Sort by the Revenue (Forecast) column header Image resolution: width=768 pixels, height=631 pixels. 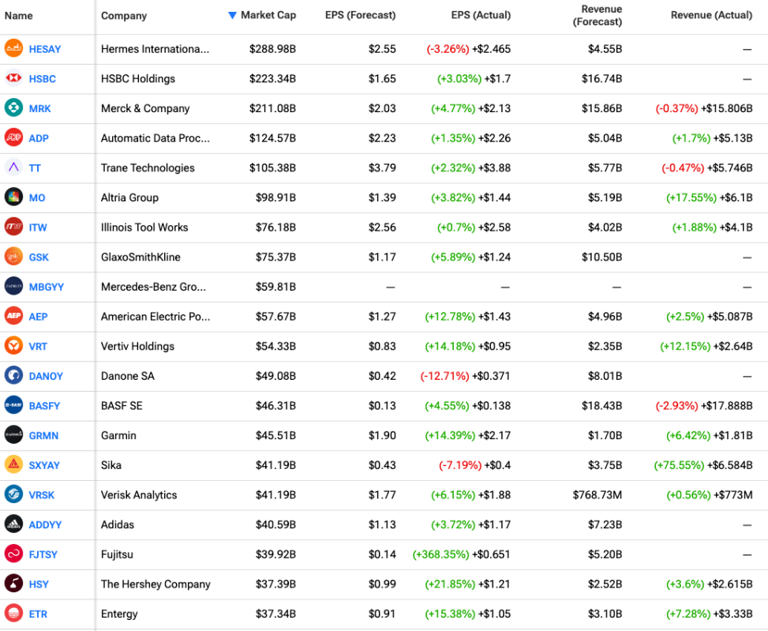click(598, 15)
